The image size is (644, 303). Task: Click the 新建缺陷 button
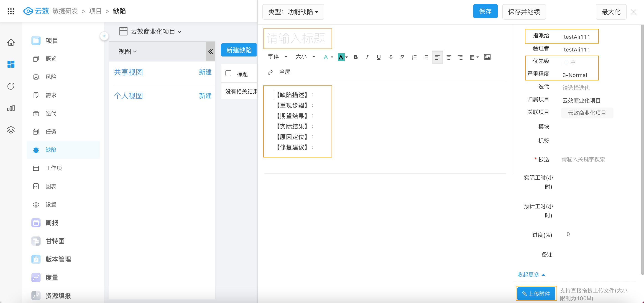click(x=239, y=50)
